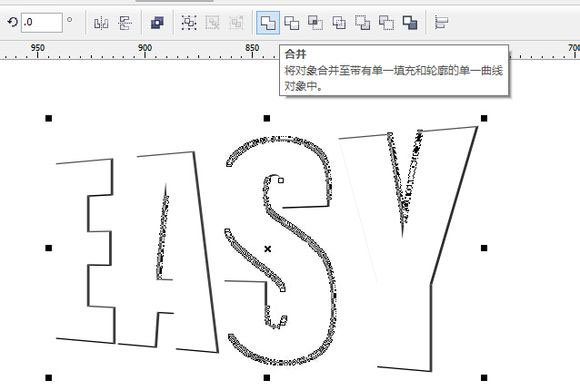Click the 950 mark on ruler
Viewport: 580px width, 390px height.
click(38, 48)
